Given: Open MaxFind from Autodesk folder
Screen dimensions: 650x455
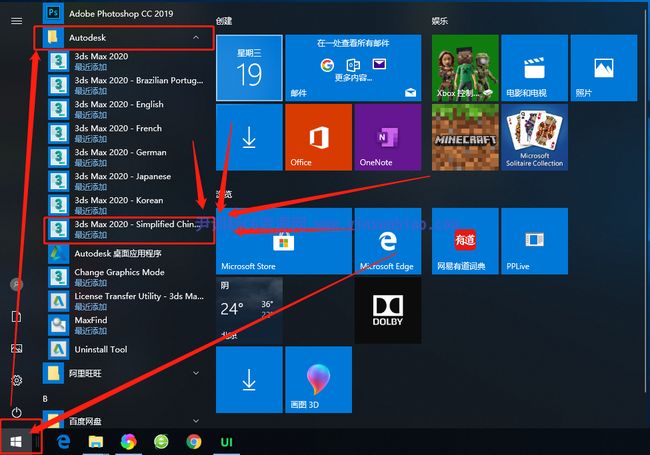Looking at the screenshot, I should [x=129, y=325].
